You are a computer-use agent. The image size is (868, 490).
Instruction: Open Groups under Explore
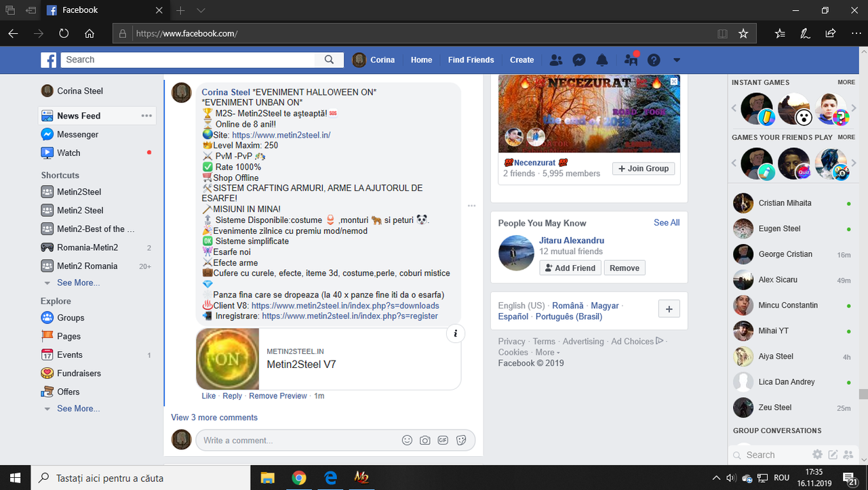71,317
